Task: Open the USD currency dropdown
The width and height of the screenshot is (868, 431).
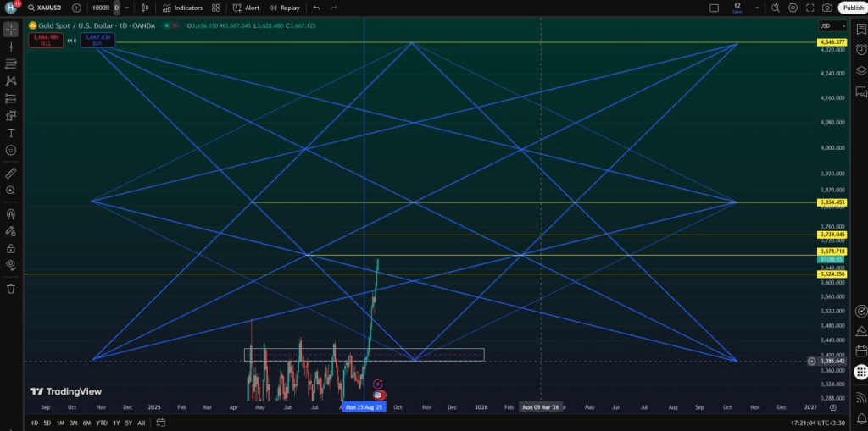Action: (831, 26)
